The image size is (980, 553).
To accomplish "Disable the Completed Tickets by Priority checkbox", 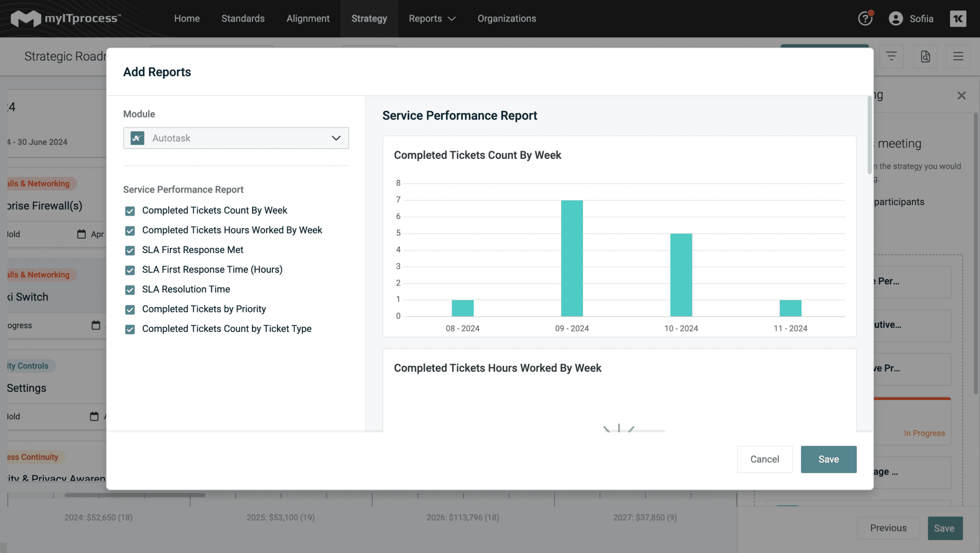I will point(130,310).
